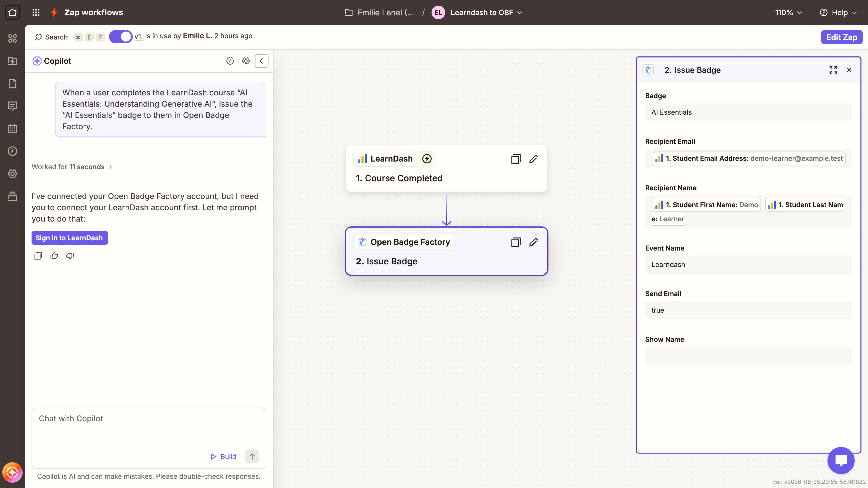Open the sidebar settings gear icon
This screenshot has width=868, height=488.
pos(13,174)
